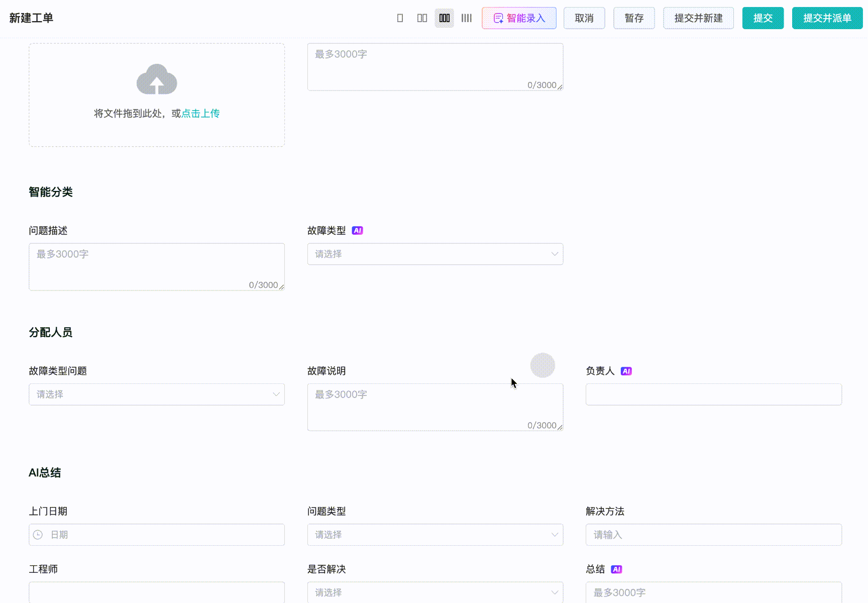868x603 pixels.
Task: Click the 取消 button
Action: 584,18
